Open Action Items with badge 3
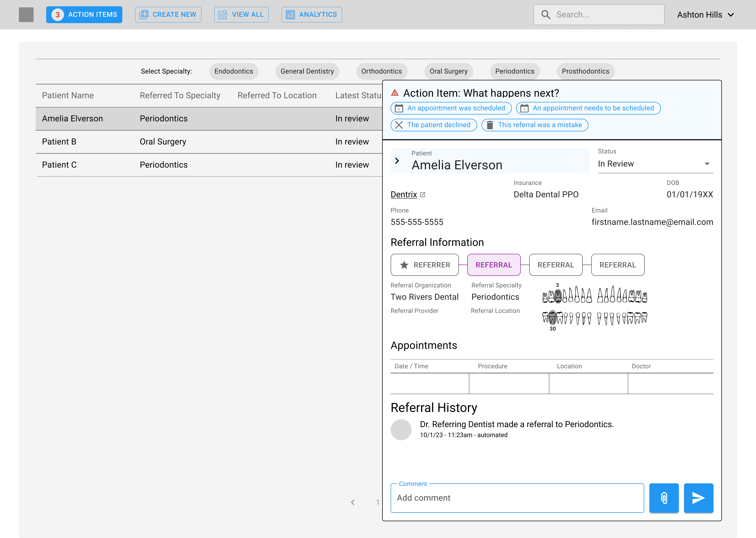Image resolution: width=756 pixels, height=538 pixels. click(84, 14)
